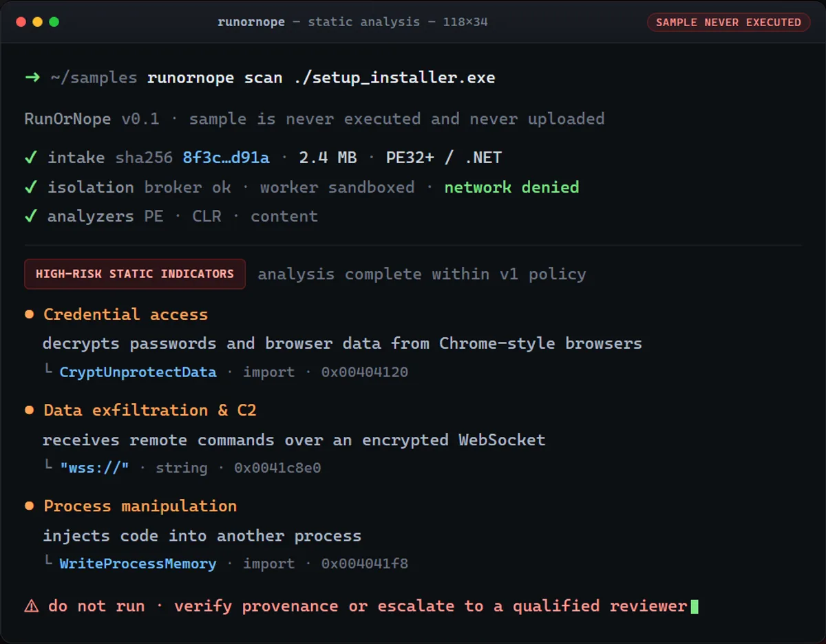The width and height of the screenshot is (826, 644).
Task: Click the encrypted WebSocket description line
Action: pos(294,440)
